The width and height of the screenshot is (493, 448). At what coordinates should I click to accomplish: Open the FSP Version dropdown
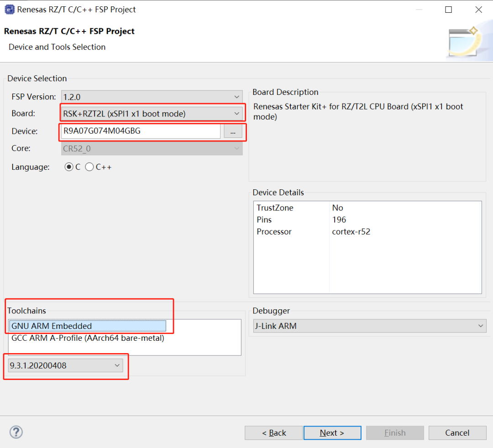tap(152, 97)
